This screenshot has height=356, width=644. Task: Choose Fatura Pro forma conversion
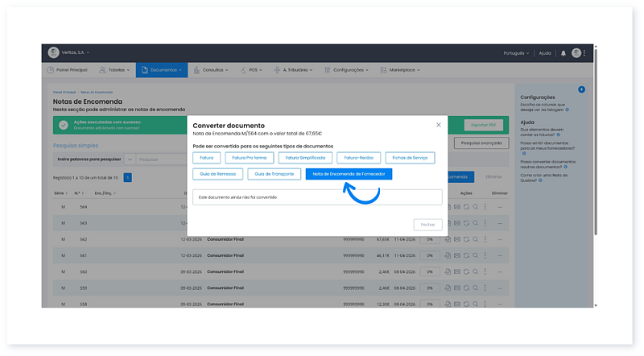pos(250,158)
